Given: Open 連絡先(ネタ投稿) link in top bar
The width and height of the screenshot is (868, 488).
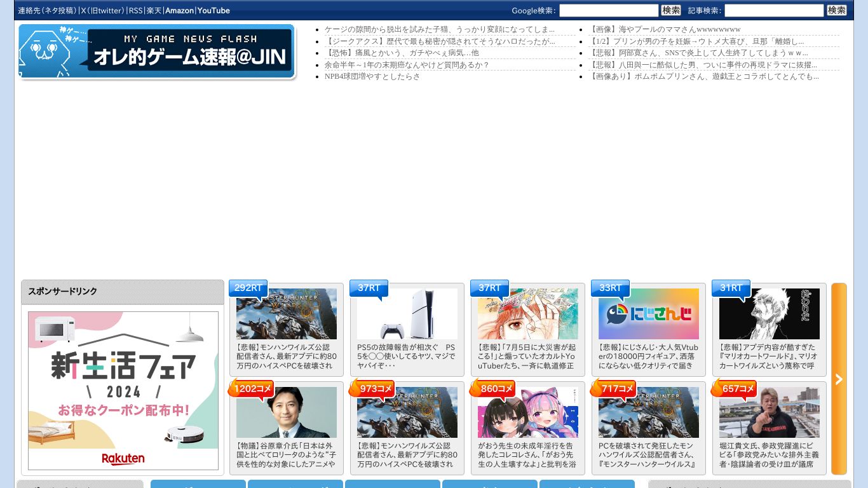Looking at the screenshot, I should pos(47,11).
